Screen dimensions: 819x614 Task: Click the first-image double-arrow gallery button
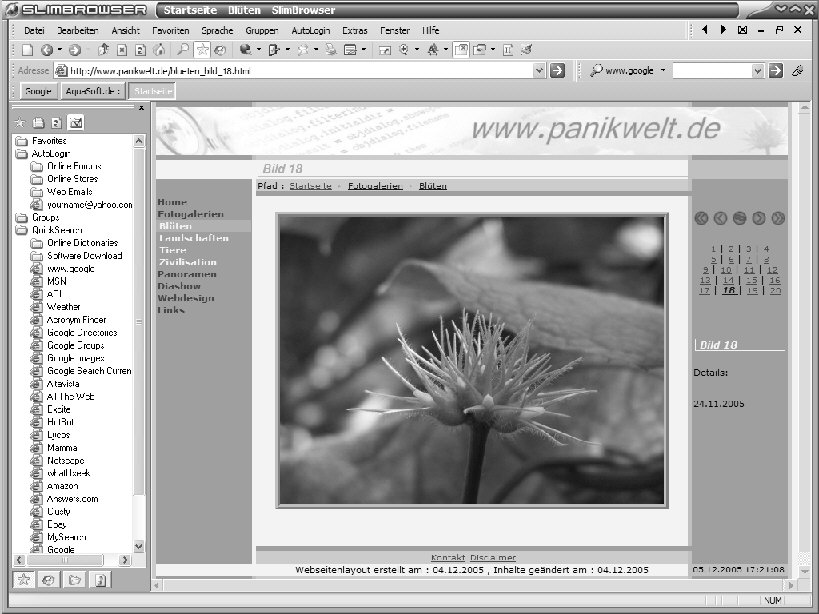(701, 218)
